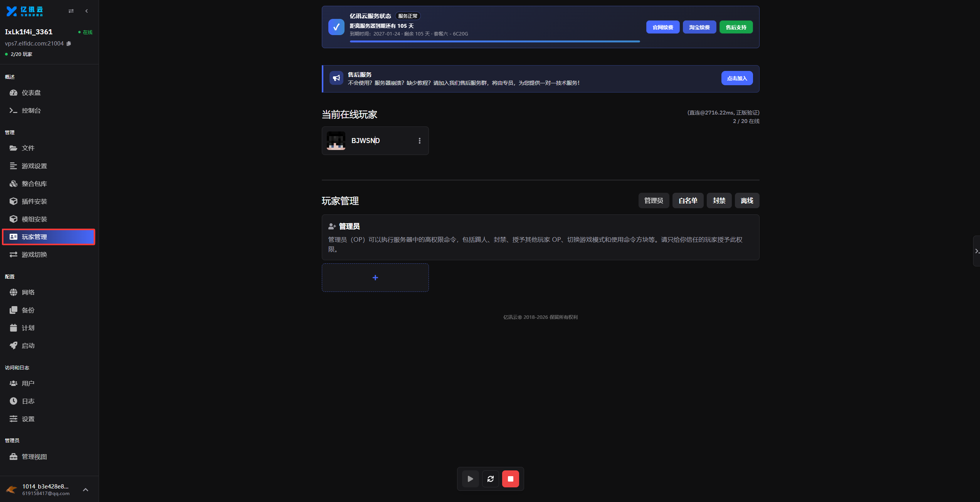Screen dimensions: 980x502
Task: Click the after-sales support button (售后支持)
Action: click(736, 27)
